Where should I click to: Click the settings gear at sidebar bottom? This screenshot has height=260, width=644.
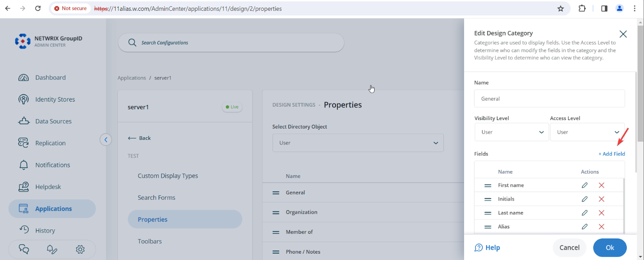(80, 249)
